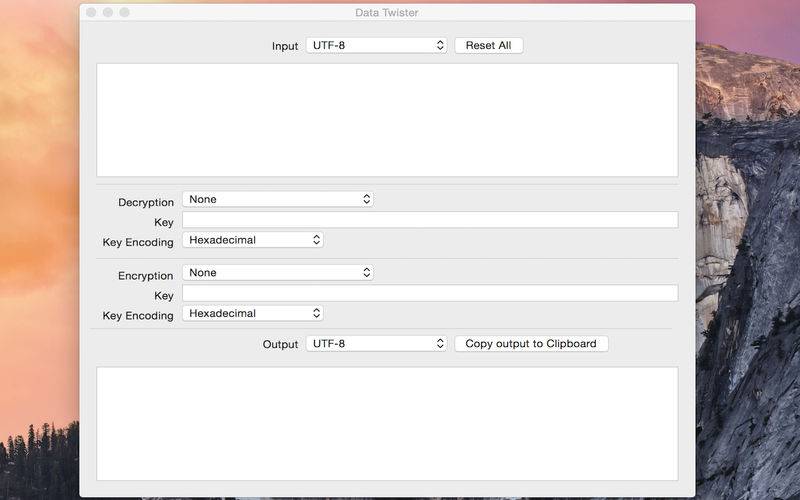Open the Encryption None dropdown
The width and height of the screenshot is (800, 500).
[278, 273]
